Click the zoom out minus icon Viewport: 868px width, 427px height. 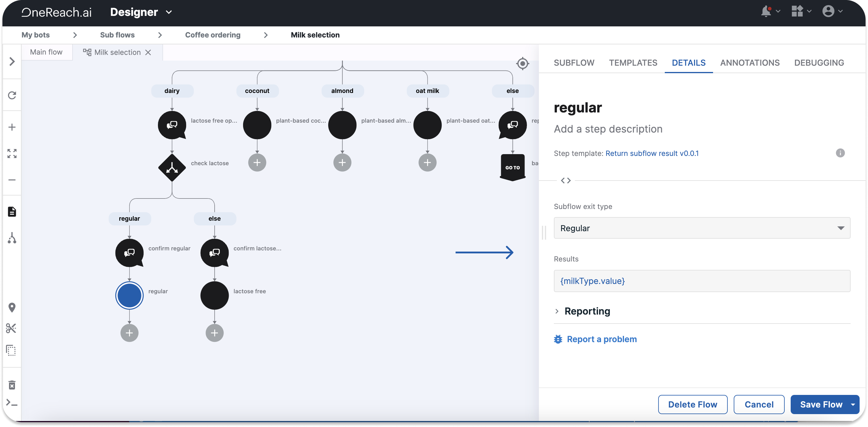pyautogui.click(x=12, y=180)
